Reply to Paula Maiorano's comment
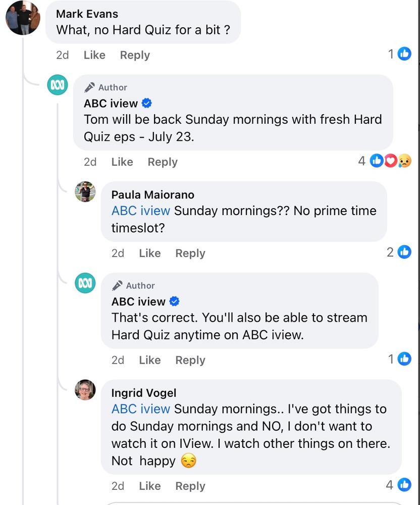 (x=190, y=254)
